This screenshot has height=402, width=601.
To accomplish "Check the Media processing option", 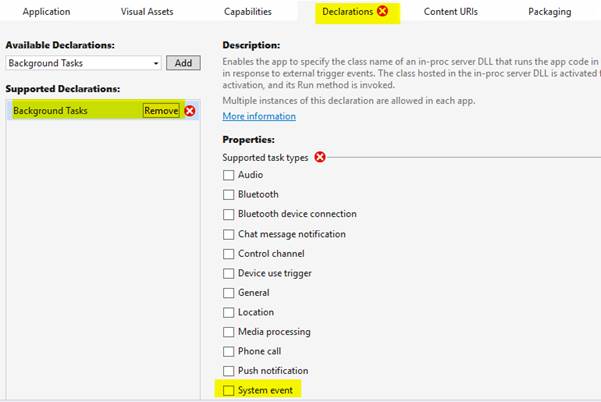I will click(229, 331).
